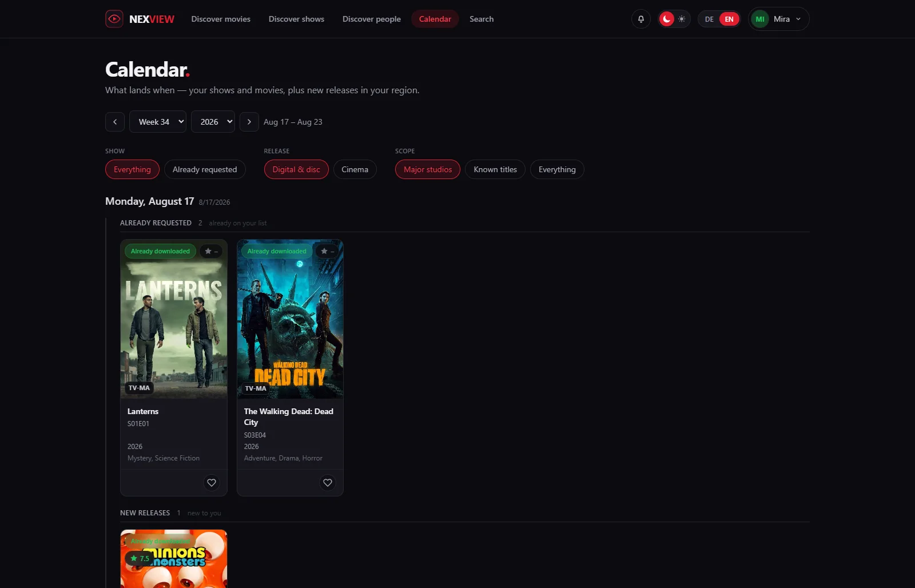Go to Discover shows
Screen dimensions: 915x588
click(296, 19)
